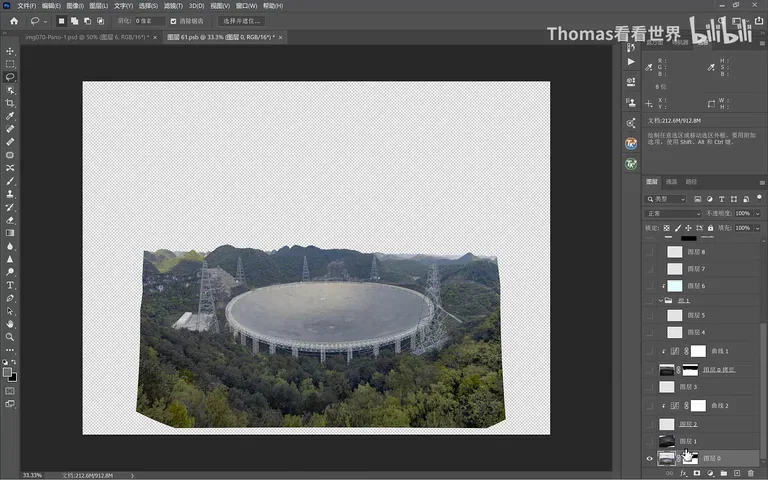Screen dimensions: 768x480
Task: Select the Eraser tool
Action: pos(10,220)
